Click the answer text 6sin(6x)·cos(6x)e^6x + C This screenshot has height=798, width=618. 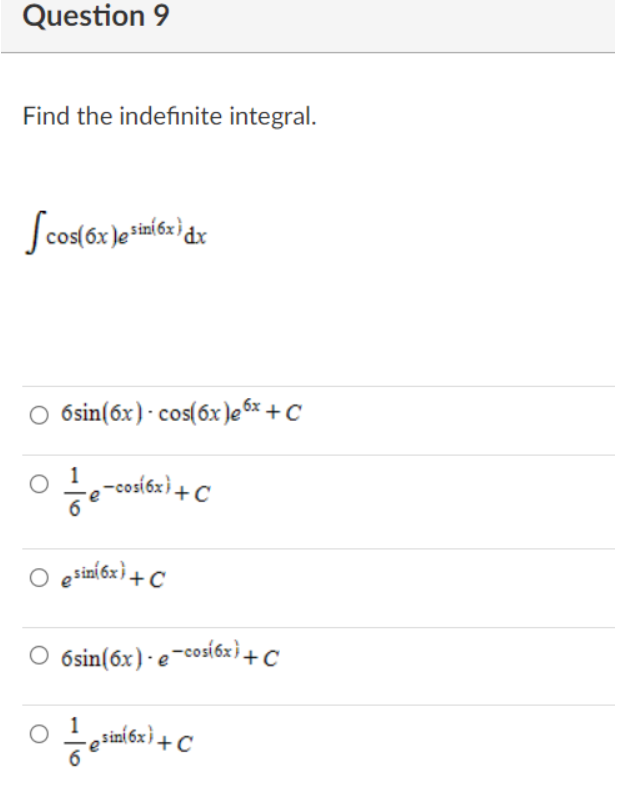[181, 412]
